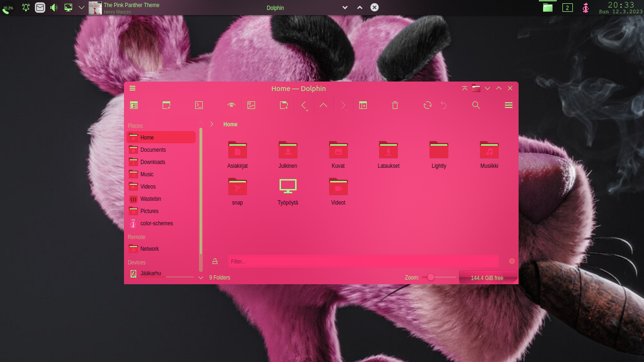Open the terminal panel from toolbar
This screenshot has height=362, width=644.
[199, 105]
